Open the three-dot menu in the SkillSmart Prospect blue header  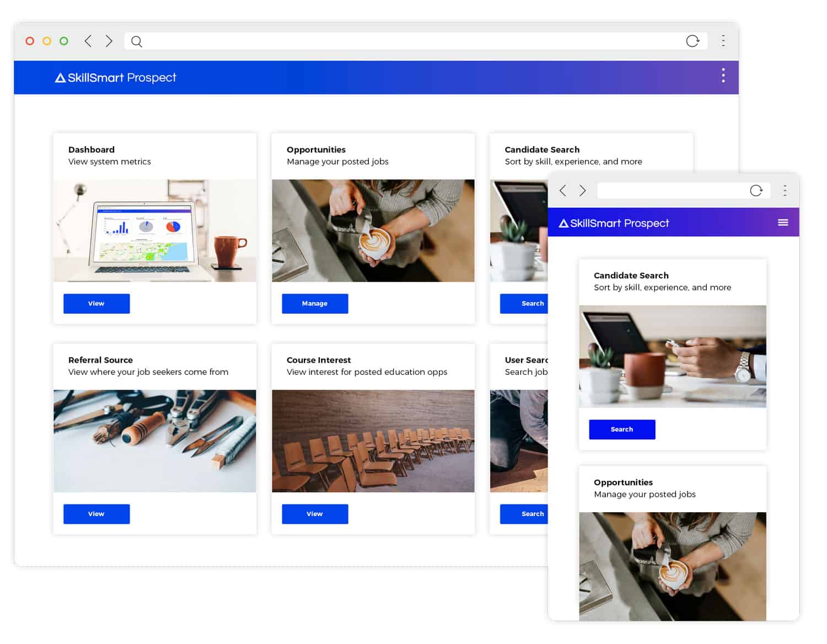point(723,76)
